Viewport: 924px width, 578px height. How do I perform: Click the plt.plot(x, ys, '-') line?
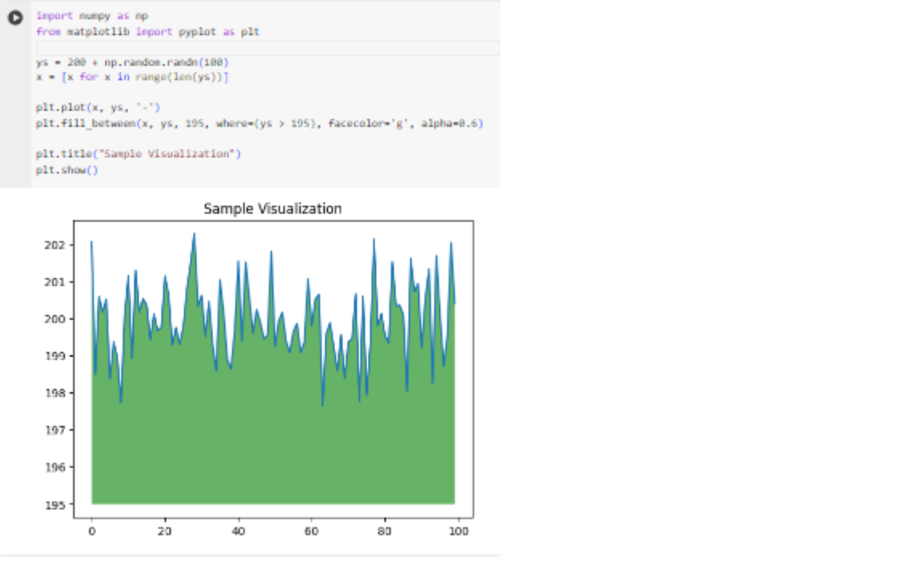98,108
